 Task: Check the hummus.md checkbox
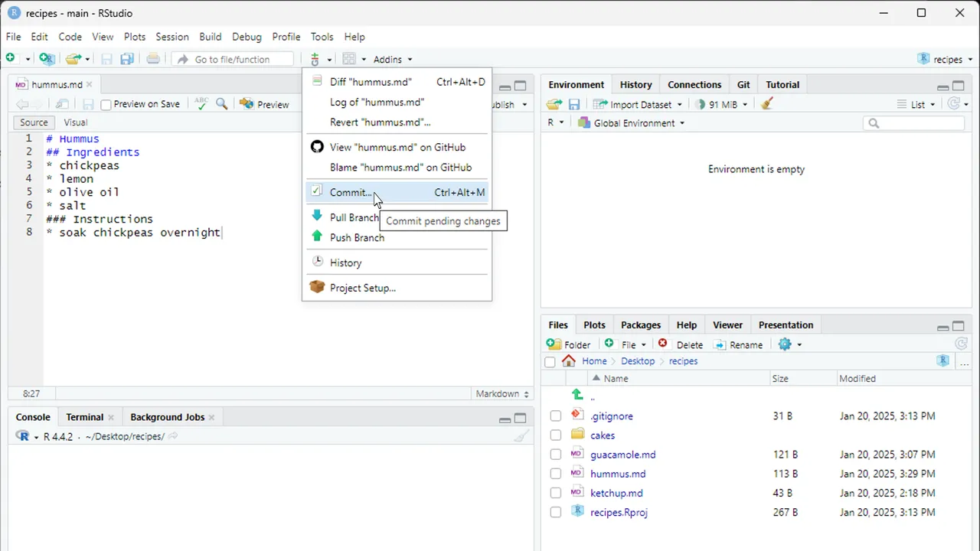click(556, 474)
